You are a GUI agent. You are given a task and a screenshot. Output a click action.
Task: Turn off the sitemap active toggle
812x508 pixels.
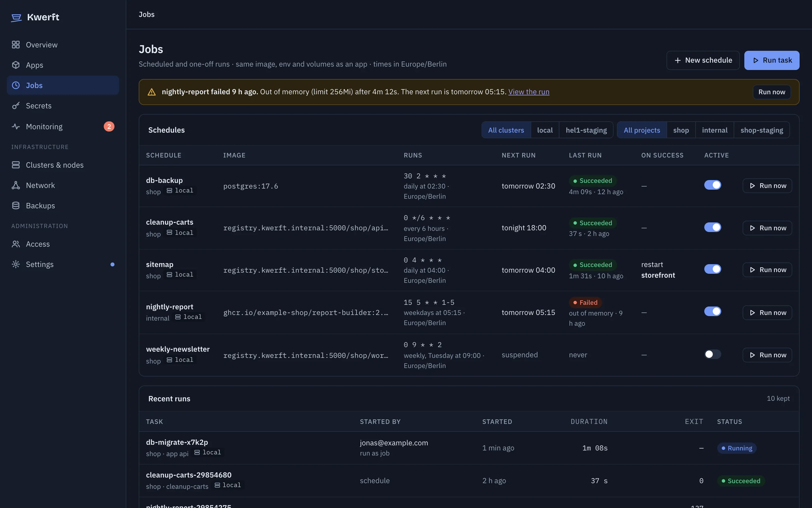coord(712,269)
